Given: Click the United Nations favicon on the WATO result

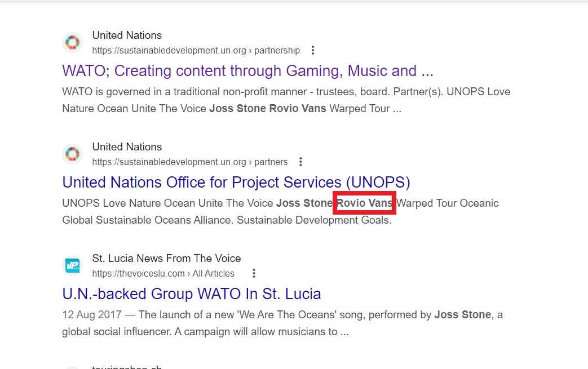Looking at the screenshot, I should coord(72,42).
